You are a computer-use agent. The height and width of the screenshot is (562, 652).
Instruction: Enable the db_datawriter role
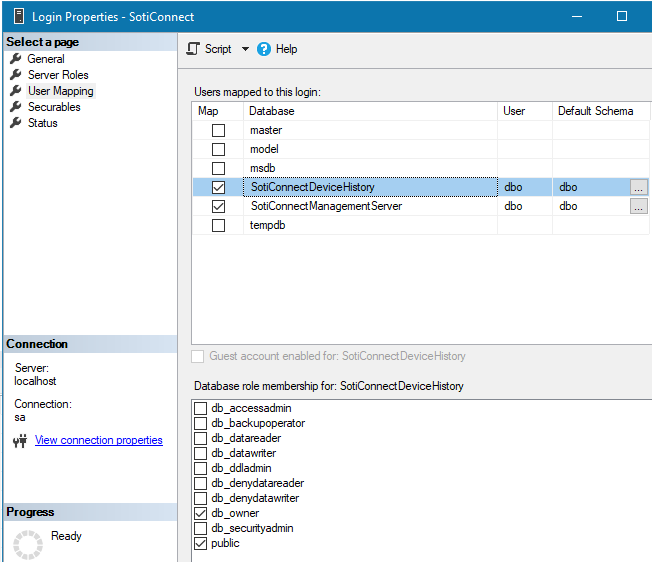pyautogui.click(x=200, y=453)
